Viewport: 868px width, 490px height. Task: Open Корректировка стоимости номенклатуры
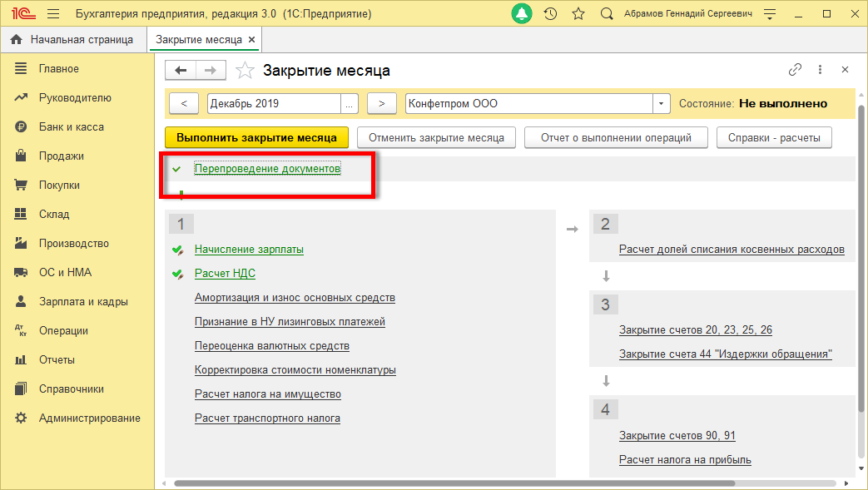pos(295,370)
